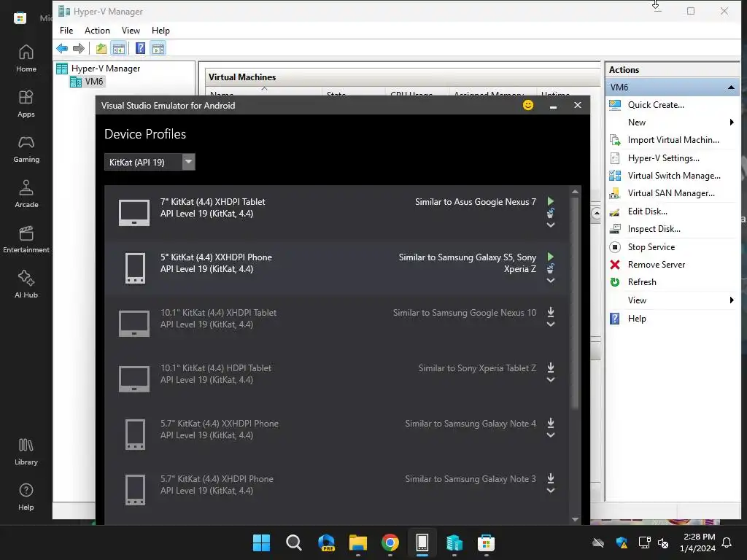Screen dimensions: 747x560
Task: Click Quick Create in Actions pane
Action: [x=656, y=105]
